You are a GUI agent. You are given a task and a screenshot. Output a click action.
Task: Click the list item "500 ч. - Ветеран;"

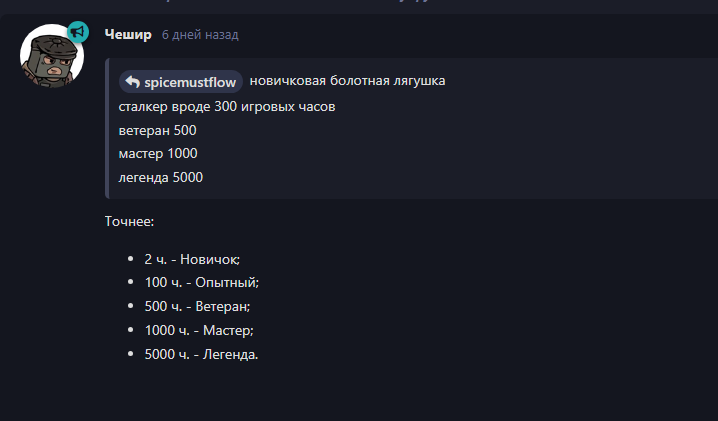[197, 306]
